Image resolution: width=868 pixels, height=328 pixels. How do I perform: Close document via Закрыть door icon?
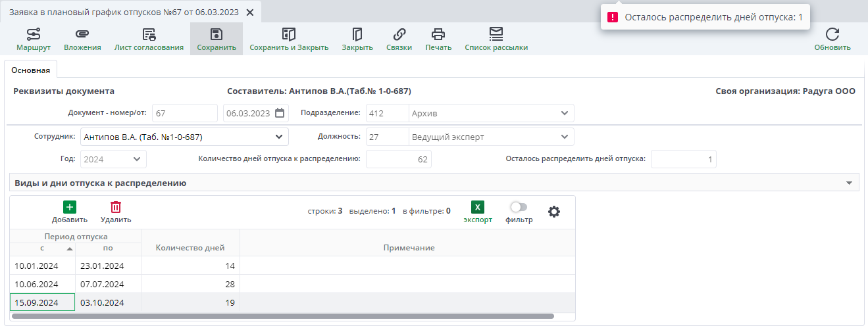coord(357,39)
